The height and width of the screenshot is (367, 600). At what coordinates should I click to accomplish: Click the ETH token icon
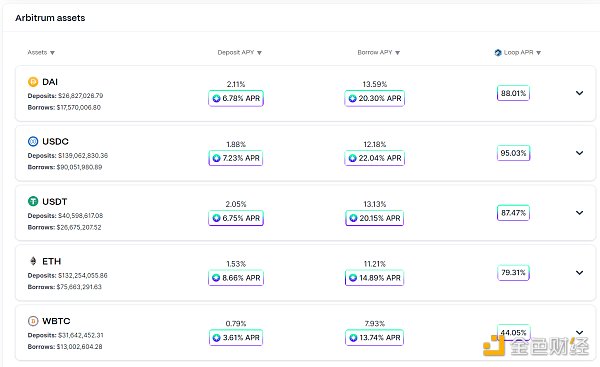[33, 261]
